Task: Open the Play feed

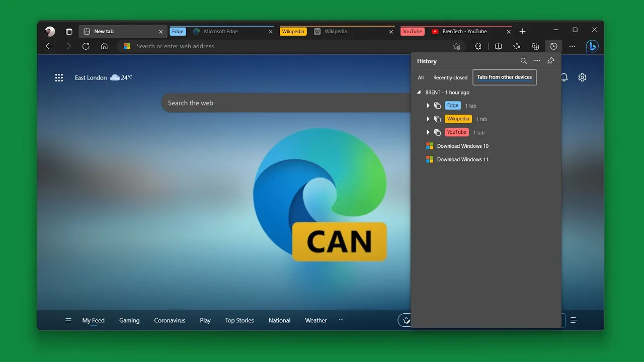Action: pos(205,320)
